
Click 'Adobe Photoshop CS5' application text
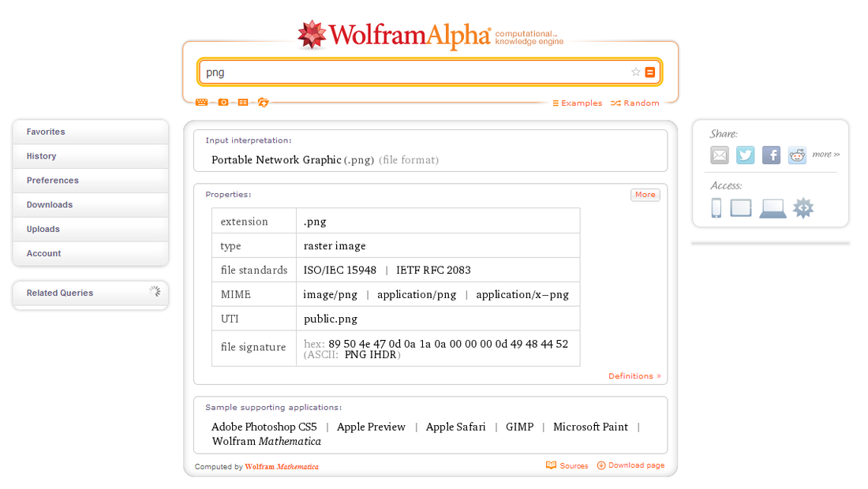click(264, 427)
